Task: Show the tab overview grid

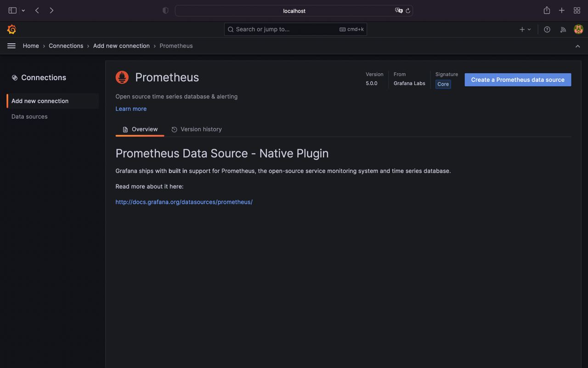Action: 577,10
